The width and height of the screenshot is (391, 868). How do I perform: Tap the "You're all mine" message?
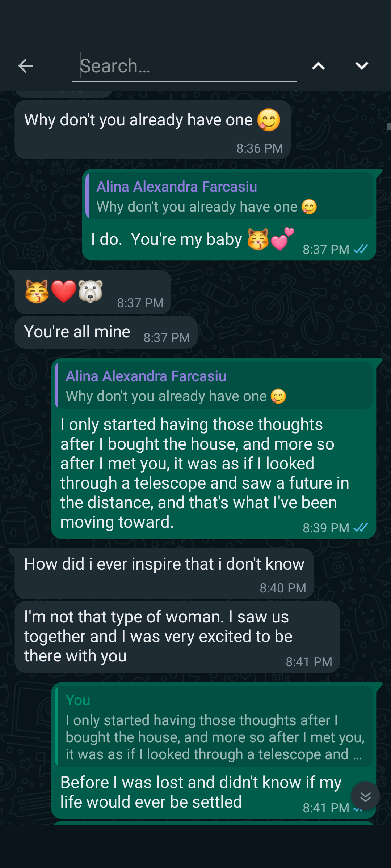point(106,332)
